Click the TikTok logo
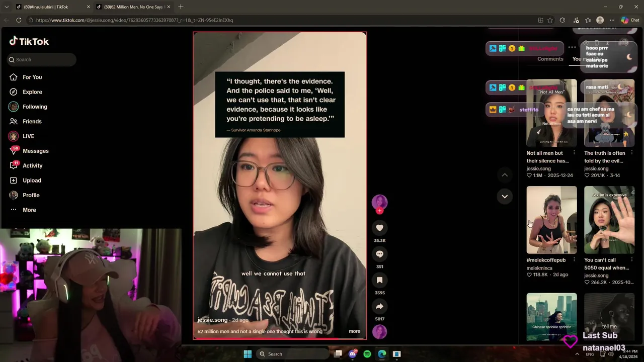Viewport: 644px width, 362px height. (29, 41)
